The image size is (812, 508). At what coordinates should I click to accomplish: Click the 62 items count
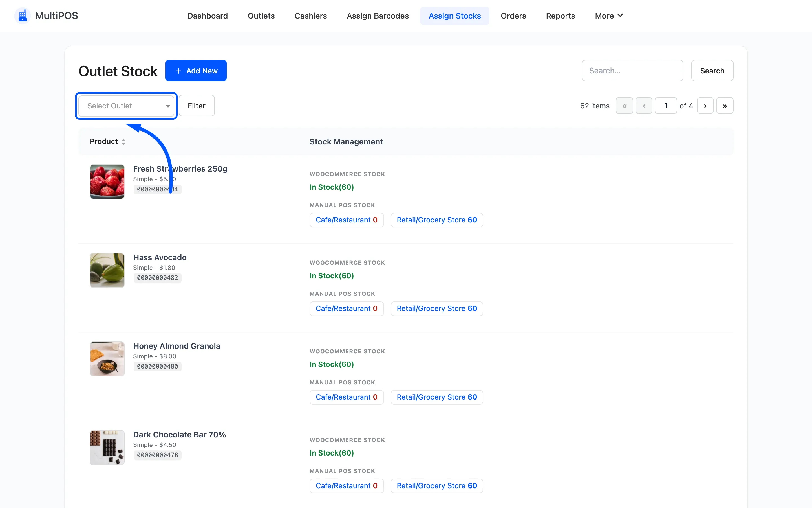[595, 106]
